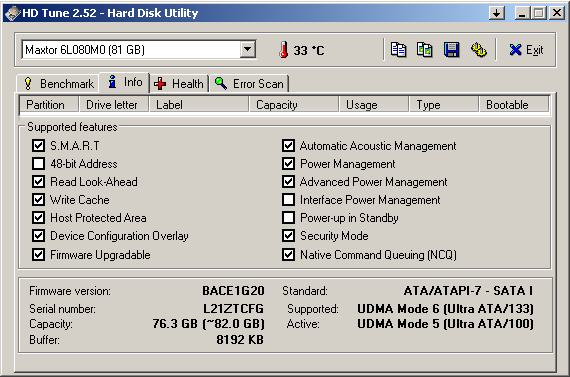This screenshot has height=377, width=570.
Task: Toggle the 48-bit Address checkbox
Action: 39,164
